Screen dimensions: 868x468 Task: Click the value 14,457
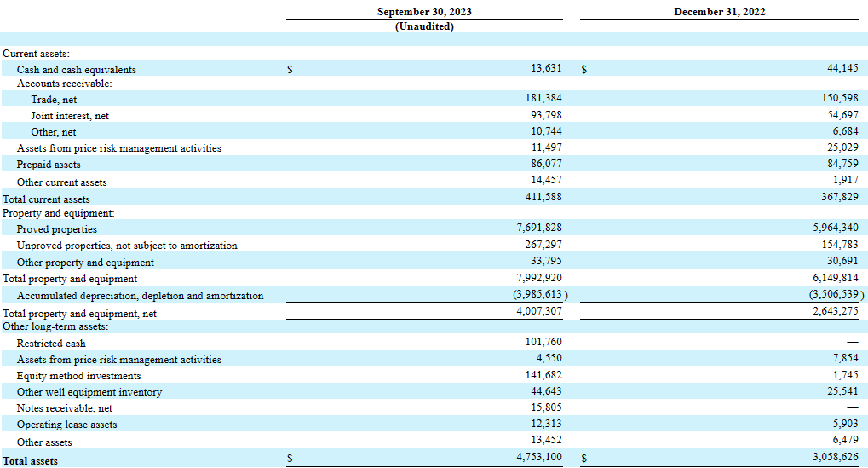pyautogui.click(x=546, y=180)
